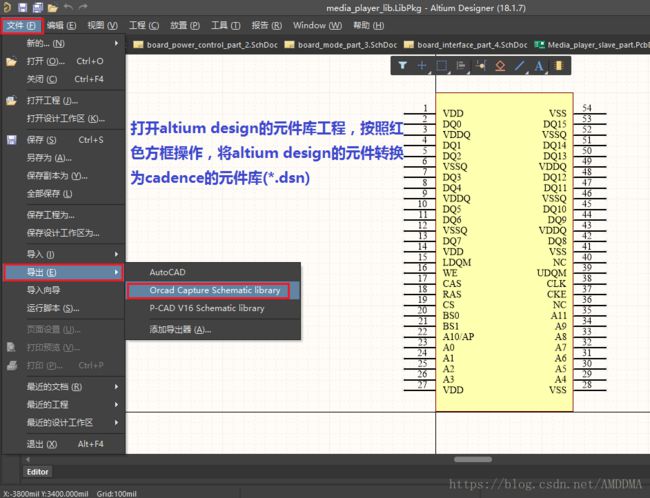Screen dimensions: 650x498
Task: Choose 打开 (O)... Ctrl+O menu entry
Action: pos(63,61)
